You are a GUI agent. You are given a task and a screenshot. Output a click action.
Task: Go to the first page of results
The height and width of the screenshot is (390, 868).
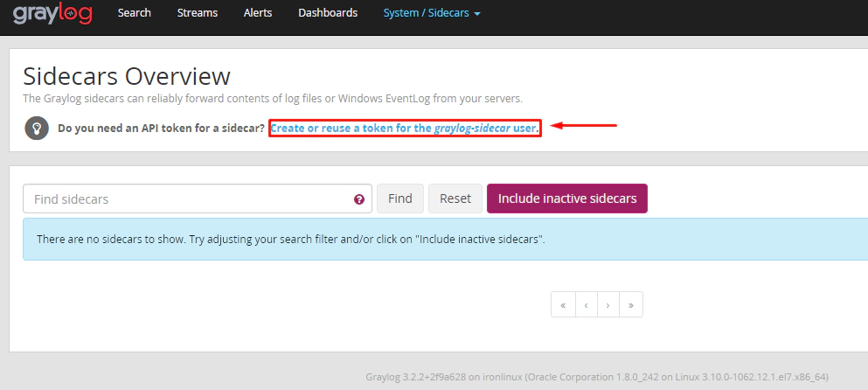click(x=563, y=304)
